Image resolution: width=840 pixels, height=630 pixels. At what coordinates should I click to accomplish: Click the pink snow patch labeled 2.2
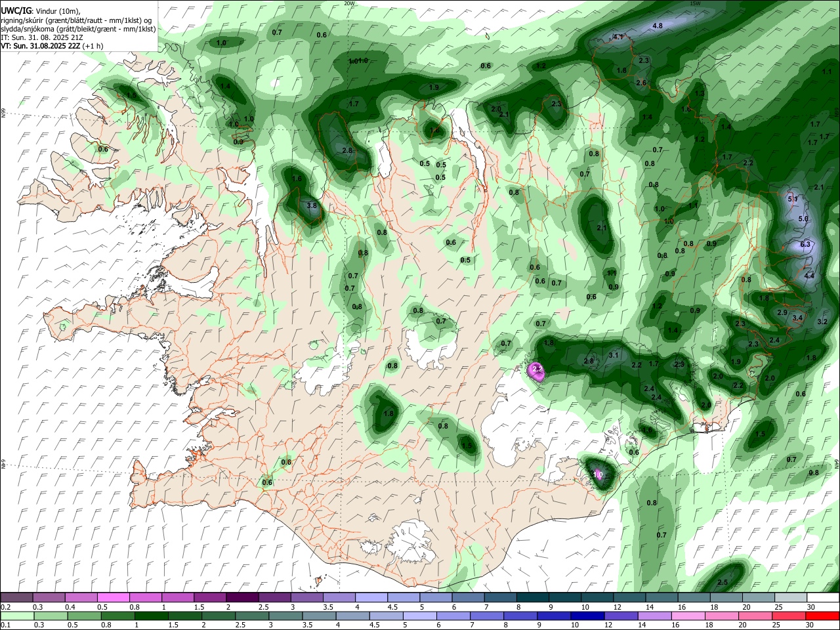coord(537,371)
